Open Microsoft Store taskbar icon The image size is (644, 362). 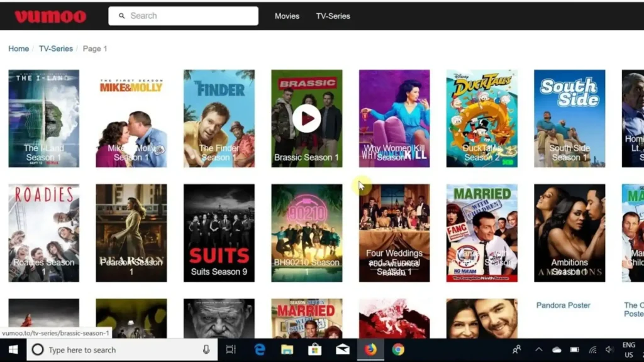click(315, 349)
